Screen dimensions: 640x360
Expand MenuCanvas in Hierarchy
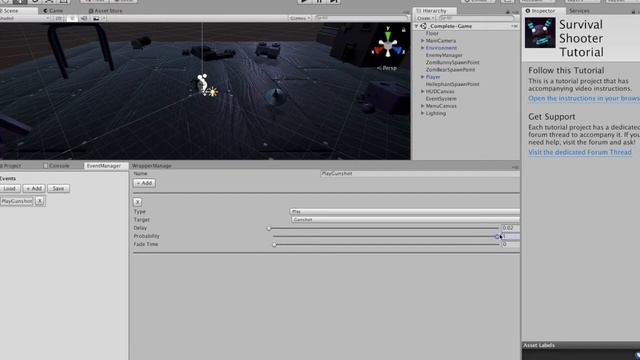coord(422,106)
